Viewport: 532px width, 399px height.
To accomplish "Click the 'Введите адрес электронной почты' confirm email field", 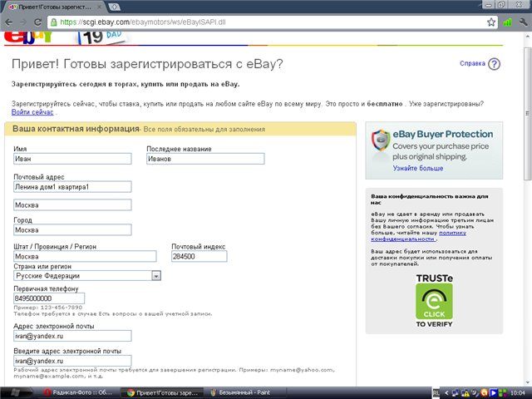I will pos(72,361).
